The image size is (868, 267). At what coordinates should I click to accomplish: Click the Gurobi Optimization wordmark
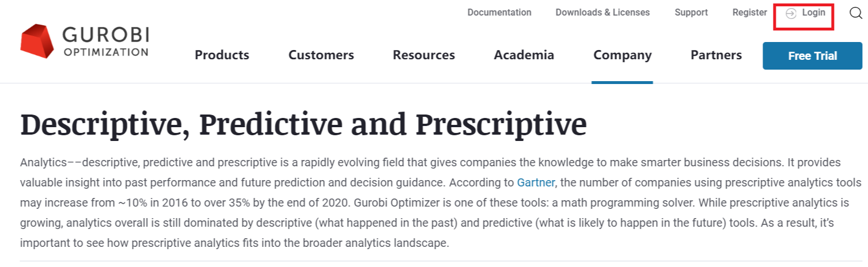tap(105, 42)
